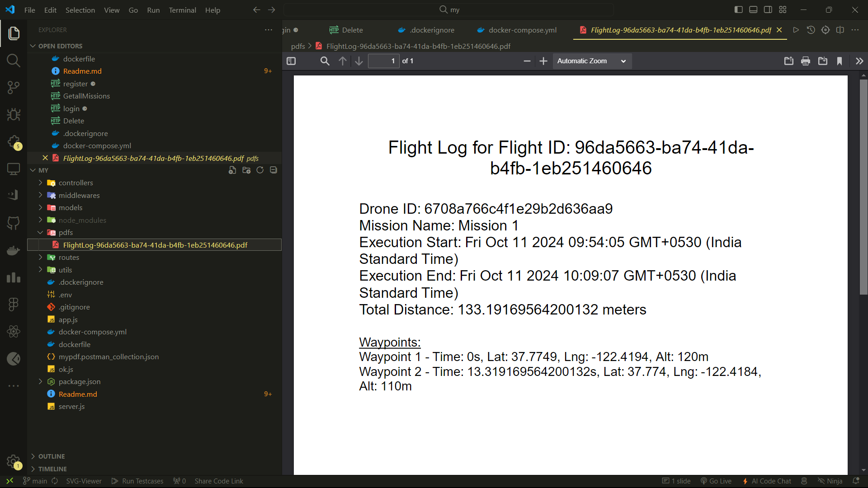
Task: Click Share Code Link in status bar
Action: tap(219, 481)
